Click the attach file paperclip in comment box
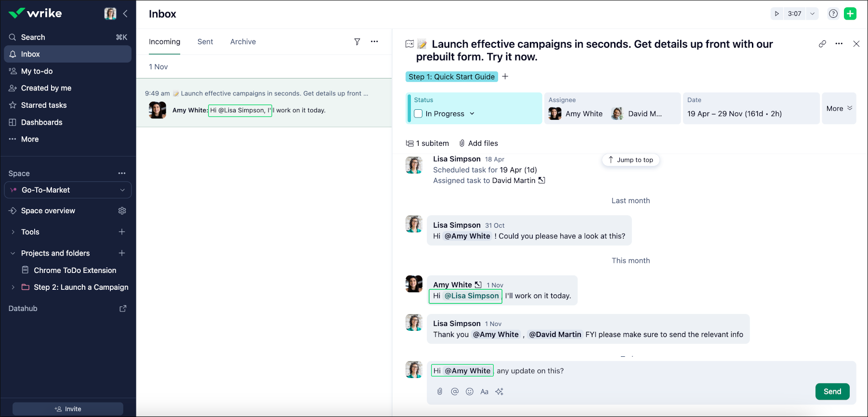Viewport: 868px width, 417px height. coord(440,391)
